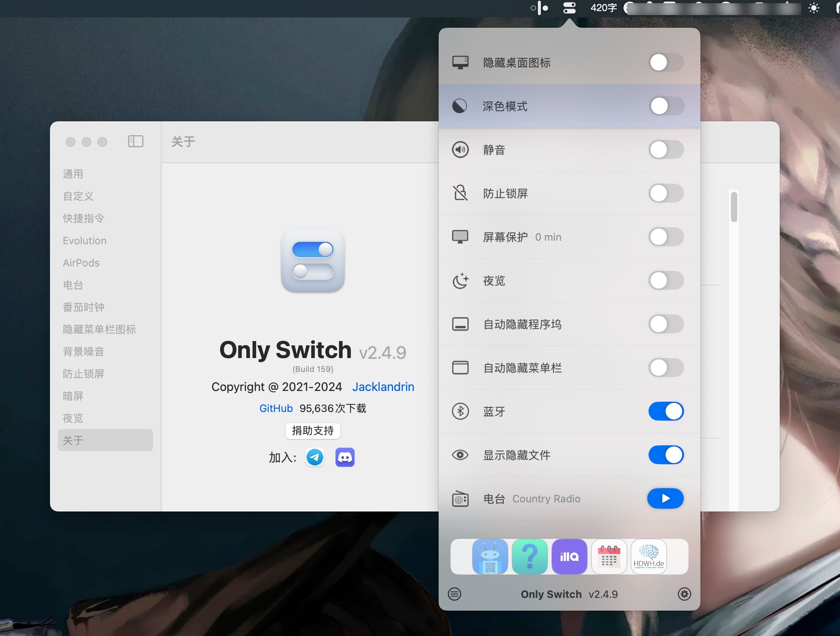Open the HDWH.de icon
The width and height of the screenshot is (840, 636).
coord(649,556)
